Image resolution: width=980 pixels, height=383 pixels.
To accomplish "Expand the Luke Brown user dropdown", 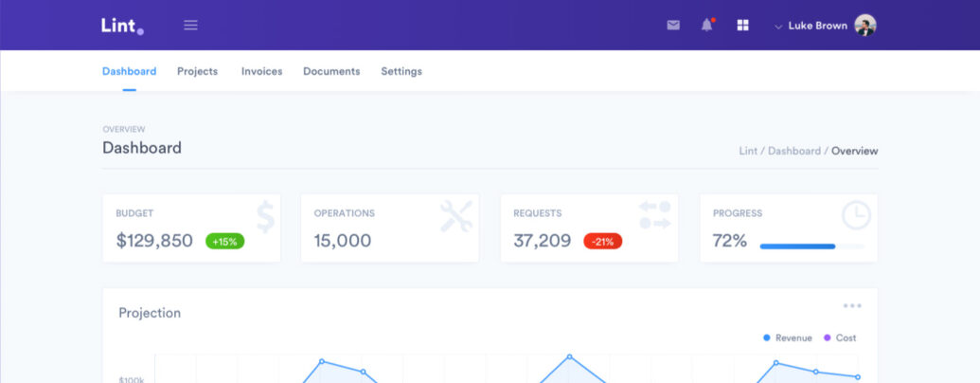I will click(811, 26).
